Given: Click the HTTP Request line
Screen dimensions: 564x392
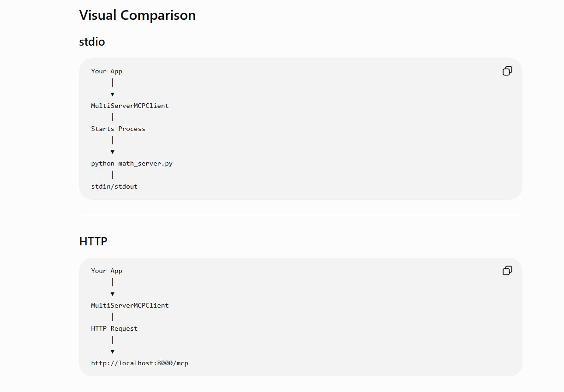Looking at the screenshot, I should click(x=114, y=328).
